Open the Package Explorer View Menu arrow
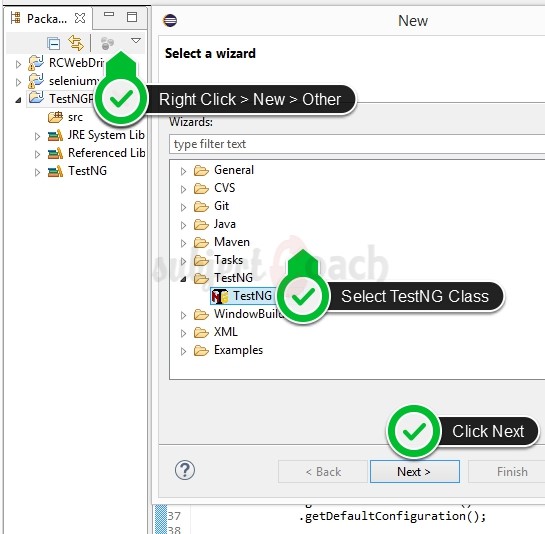This screenshot has height=534, width=545. (136, 41)
